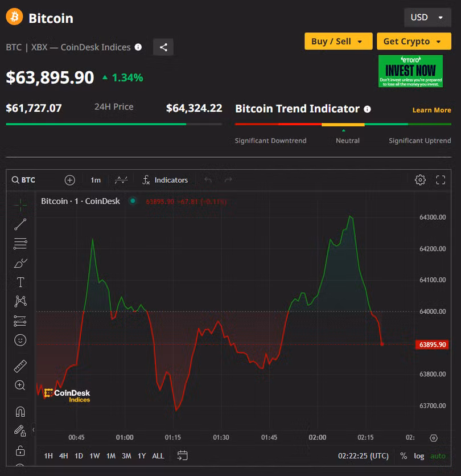Toggle stay in drawing mode pencil-lock

click(20, 431)
